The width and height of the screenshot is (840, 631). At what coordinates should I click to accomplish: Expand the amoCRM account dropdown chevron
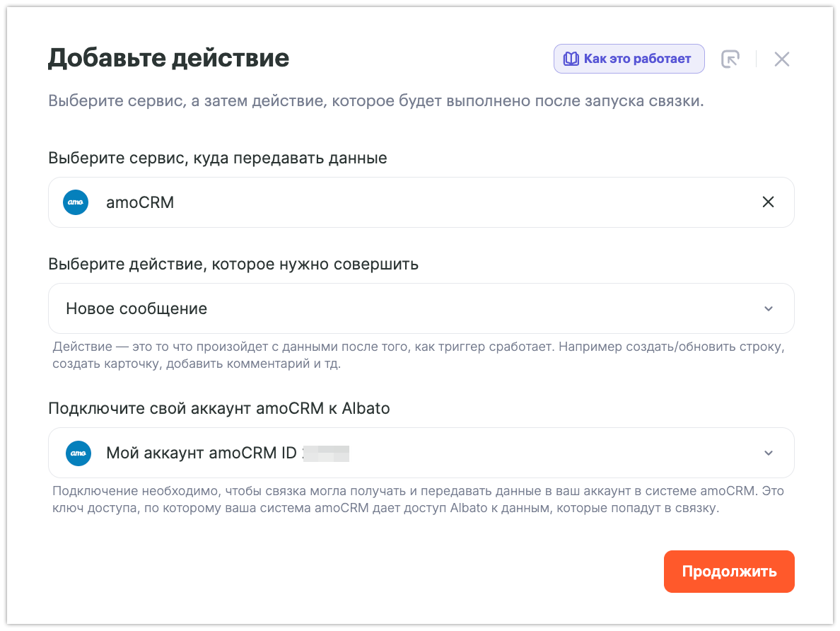click(x=769, y=453)
